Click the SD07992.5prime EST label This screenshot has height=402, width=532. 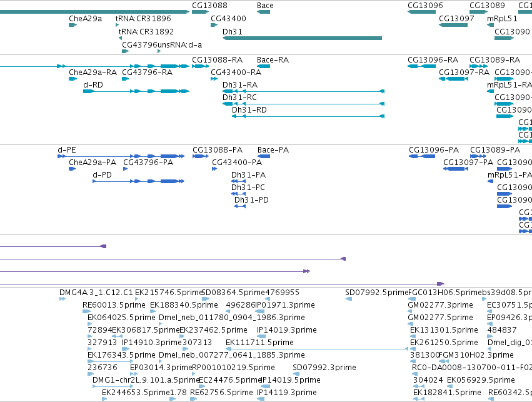coord(376,293)
